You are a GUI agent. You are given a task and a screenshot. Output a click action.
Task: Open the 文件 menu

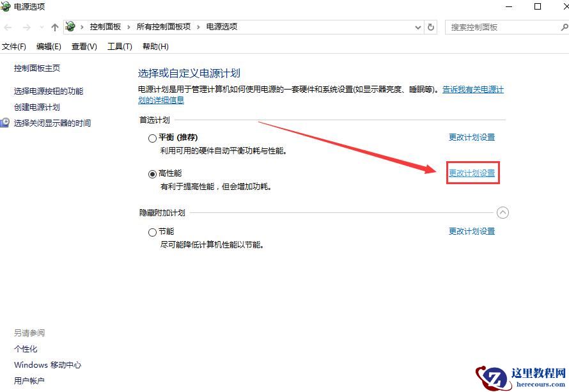(x=16, y=46)
